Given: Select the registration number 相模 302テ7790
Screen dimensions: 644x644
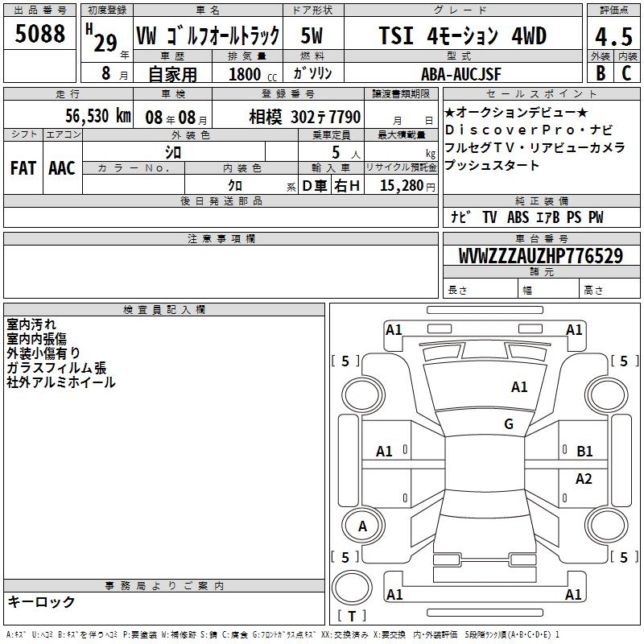Looking at the screenshot, I should click(x=305, y=117).
